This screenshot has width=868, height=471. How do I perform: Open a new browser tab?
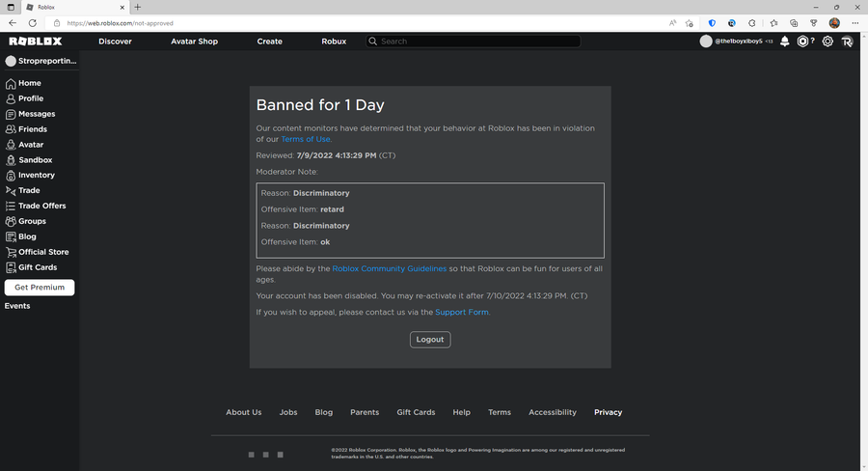tap(137, 7)
